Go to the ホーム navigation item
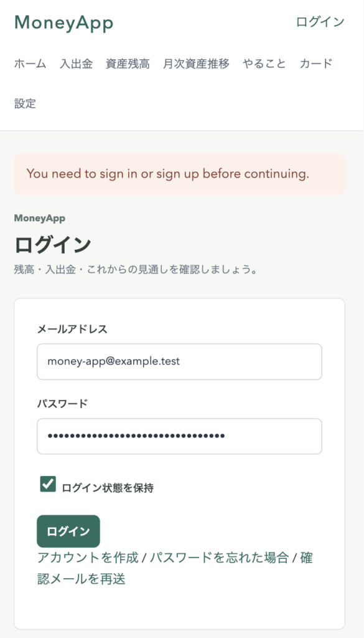Screen dimensions: 364x638 coord(30,64)
